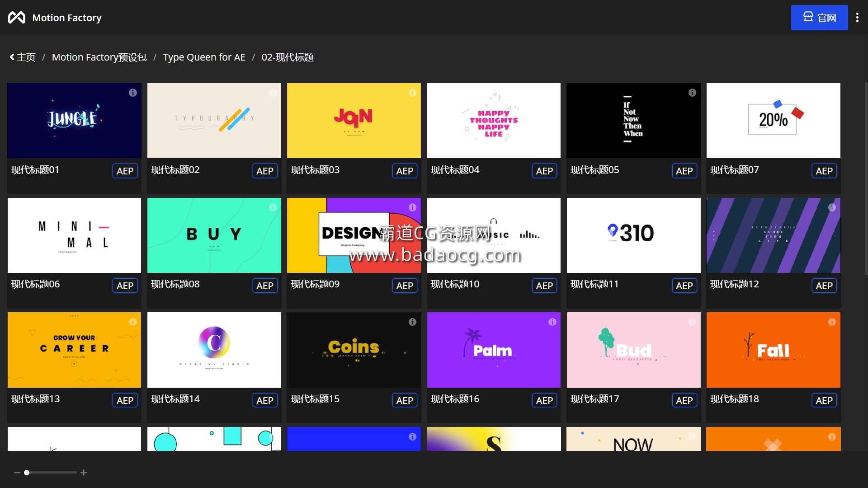The width and height of the screenshot is (868, 488).
Task: Open Type Queen for AE breadcrumb
Action: pos(204,57)
